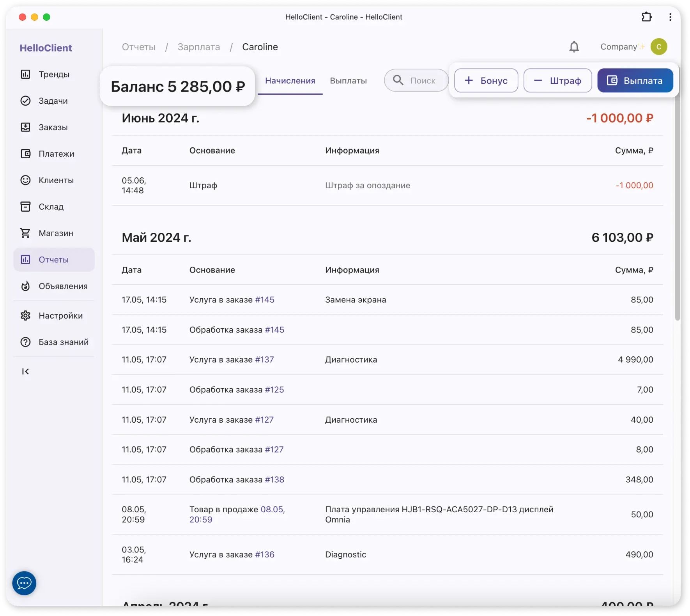Open order #145 link in service row
Screen dimensions: 690x616
(265, 300)
